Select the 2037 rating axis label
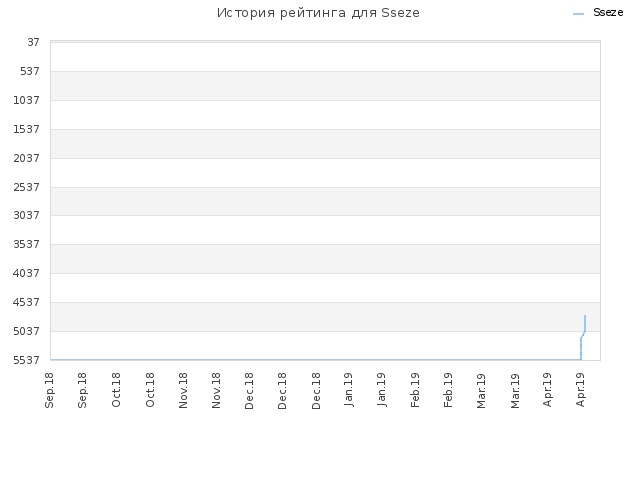This screenshot has width=640, height=480. tap(27, 158)
